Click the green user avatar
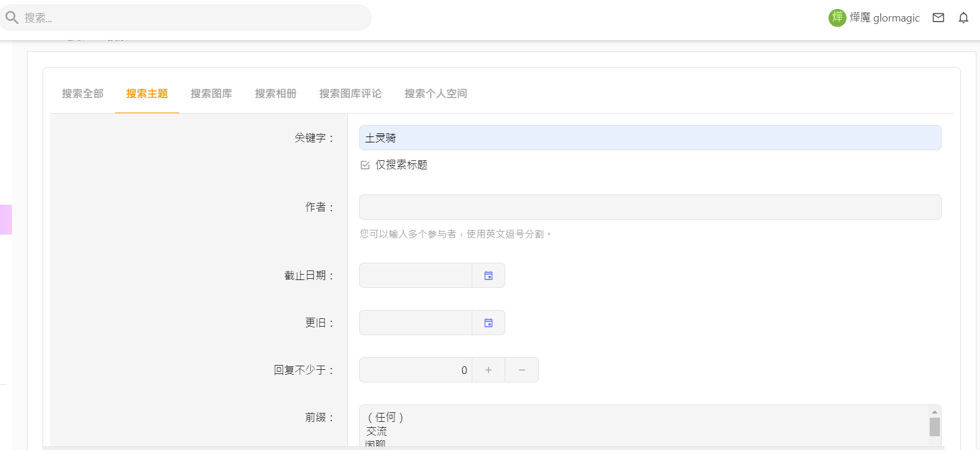 coord(837,18)
